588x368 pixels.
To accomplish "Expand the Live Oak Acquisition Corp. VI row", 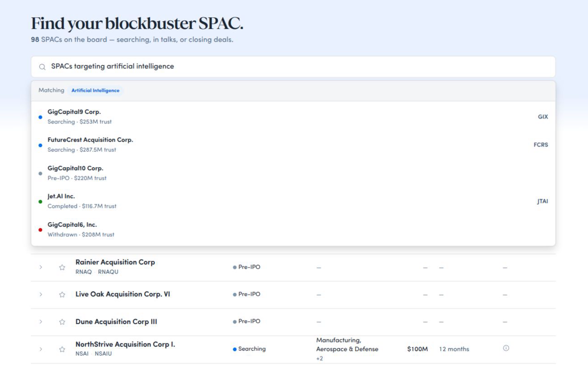I will pyautogui.click(x=41, y=294).
